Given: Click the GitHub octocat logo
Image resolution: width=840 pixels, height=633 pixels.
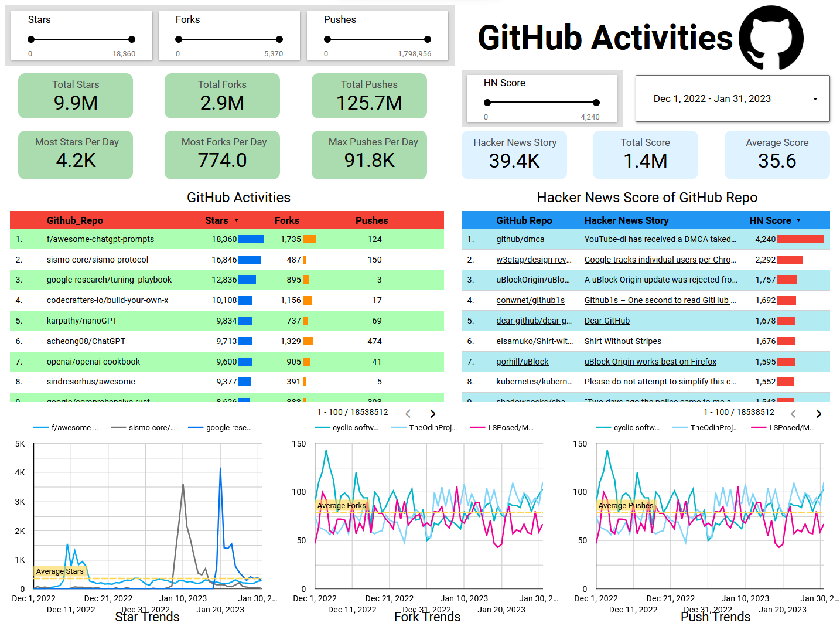Looking at the screenshot, I should (x=770, y=38).
